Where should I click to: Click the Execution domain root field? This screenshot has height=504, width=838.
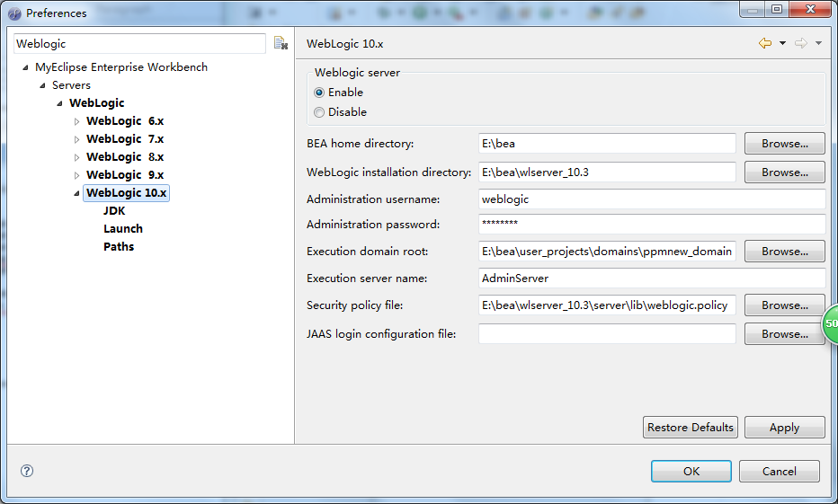point(607,252)
